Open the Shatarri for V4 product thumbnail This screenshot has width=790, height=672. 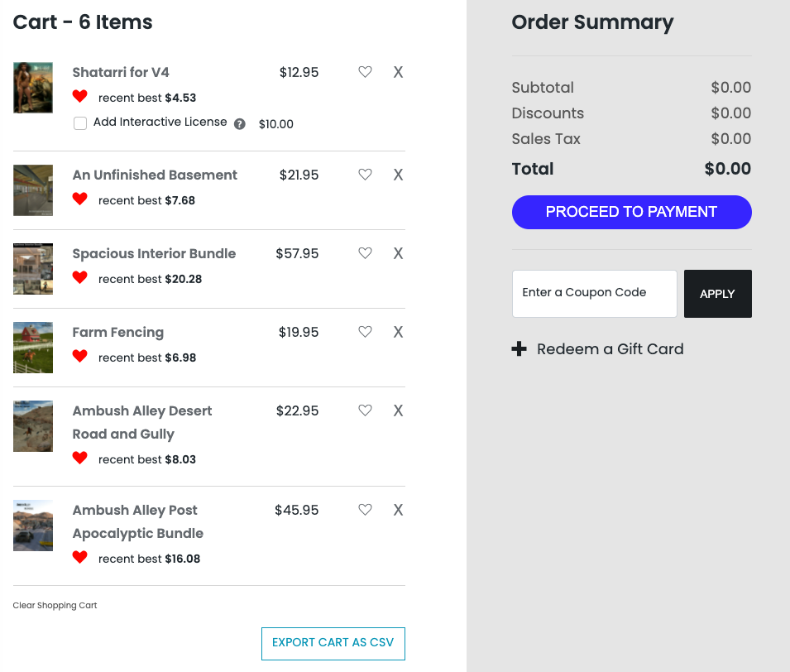[x=33, y=88]
